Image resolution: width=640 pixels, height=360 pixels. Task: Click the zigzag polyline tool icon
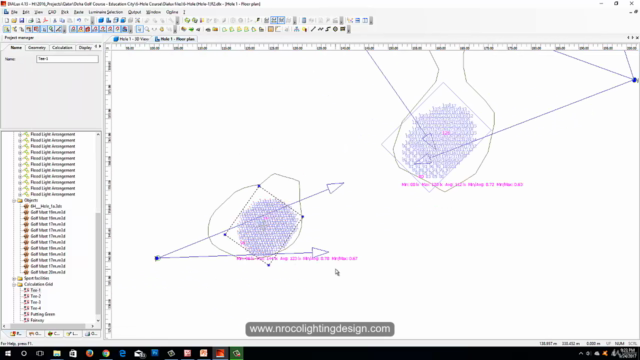(x=320, y=29)
